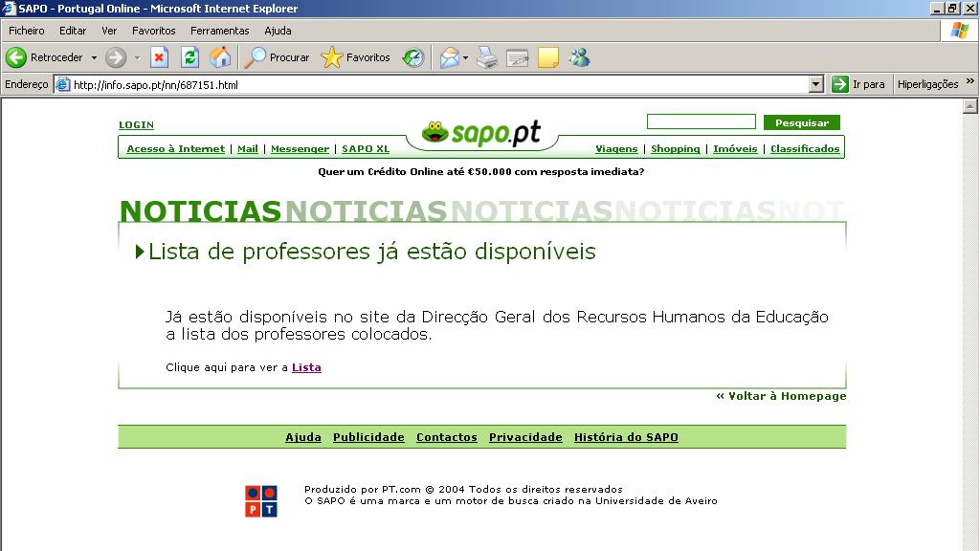The width and height of the screenshot is (980, 551).
Task: Open História do SAPO footer link
Action: point(626,437)
